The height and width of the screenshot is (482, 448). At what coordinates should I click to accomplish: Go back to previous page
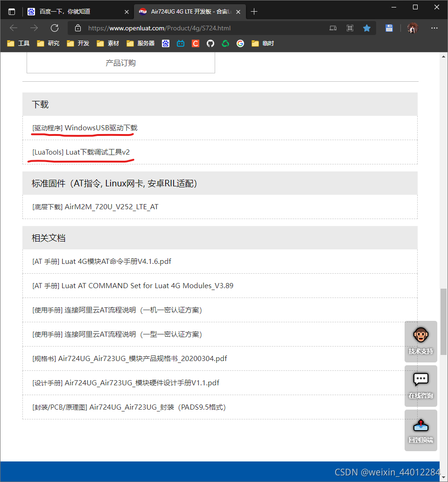click(x=14, y=28)
